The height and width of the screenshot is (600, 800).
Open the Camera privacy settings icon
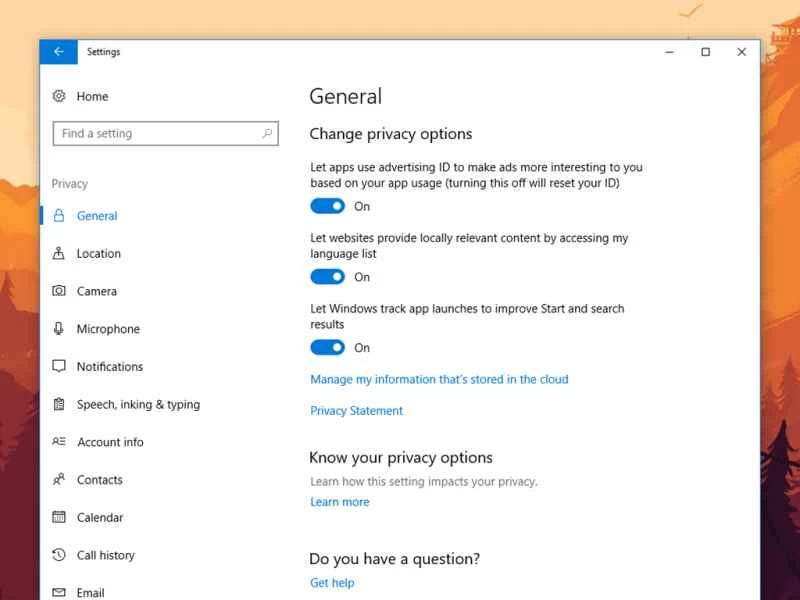coord(58,291)
